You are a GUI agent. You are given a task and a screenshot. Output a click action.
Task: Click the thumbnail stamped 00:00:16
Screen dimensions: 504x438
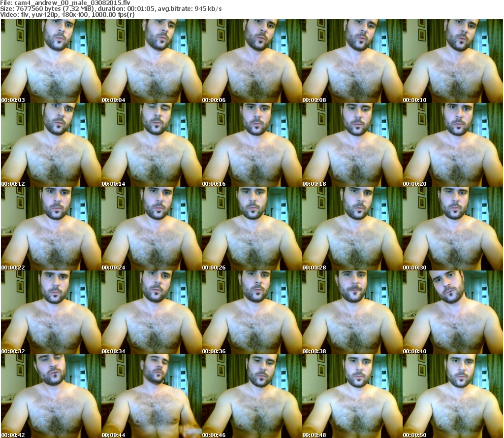pyautogui.click(x=252, y=145)
